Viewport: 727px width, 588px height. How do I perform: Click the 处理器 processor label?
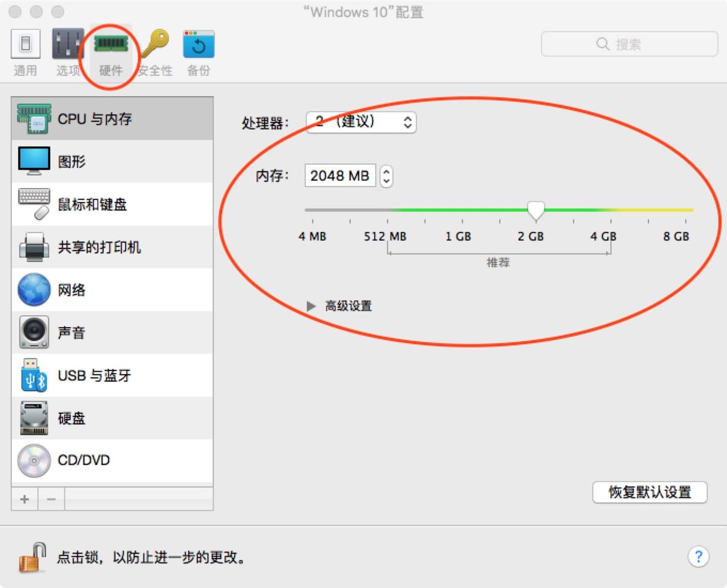pos(265,123)
